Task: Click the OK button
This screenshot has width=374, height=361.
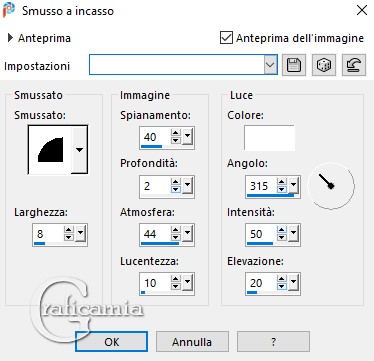Action: [x=112, y=342]
